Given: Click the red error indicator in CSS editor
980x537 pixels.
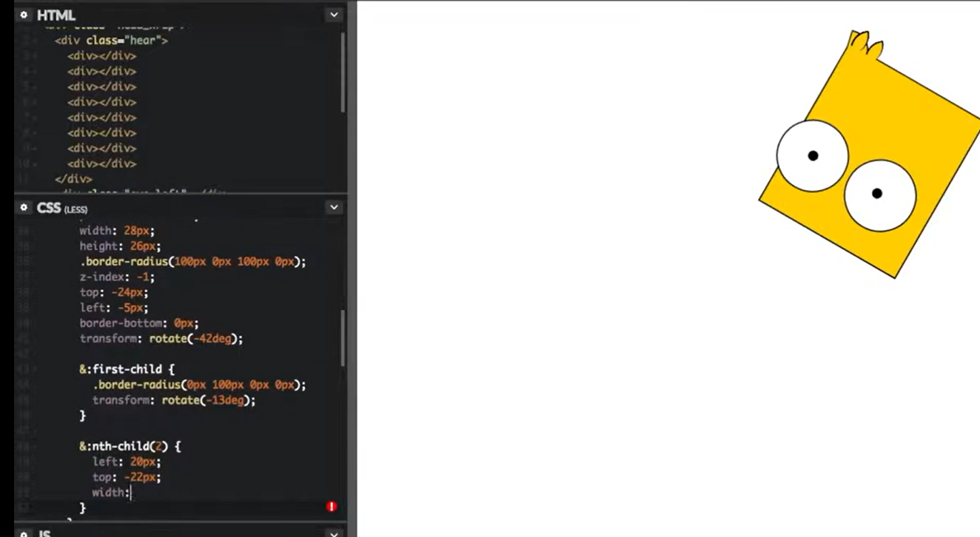Looking at the screenshot, I should pos(332,507).
